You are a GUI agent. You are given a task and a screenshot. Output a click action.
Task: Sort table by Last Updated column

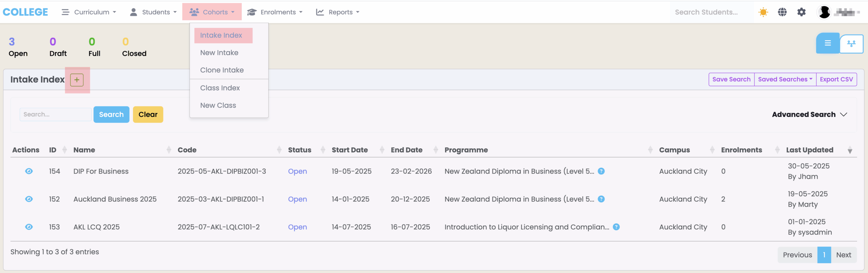819,150
